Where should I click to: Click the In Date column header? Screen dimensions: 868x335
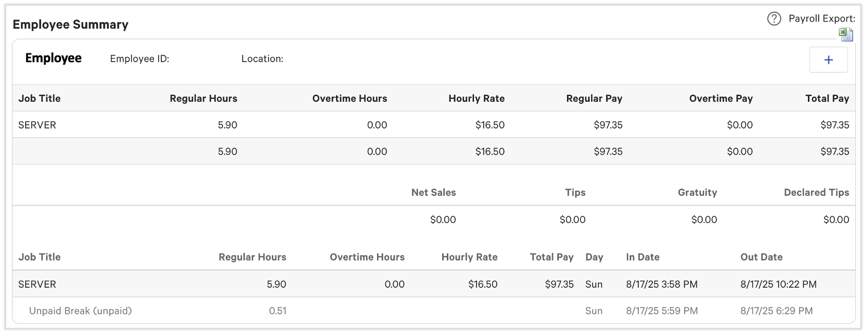643,257
